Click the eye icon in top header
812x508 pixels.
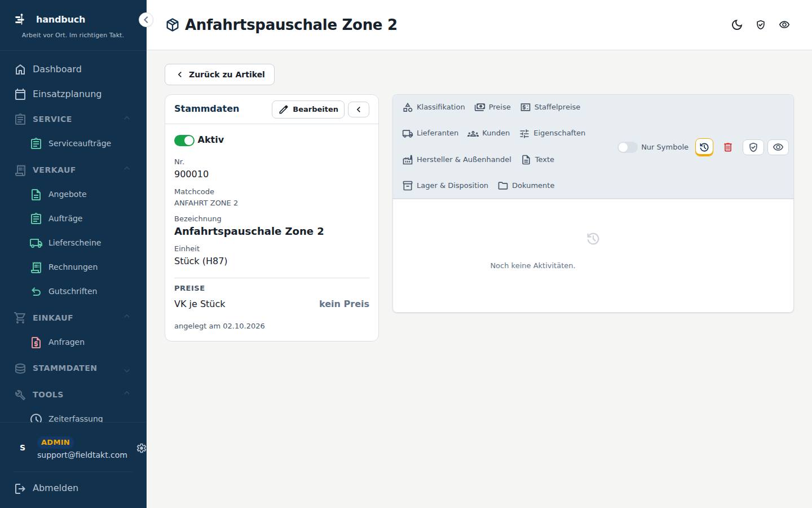(784, 25)
